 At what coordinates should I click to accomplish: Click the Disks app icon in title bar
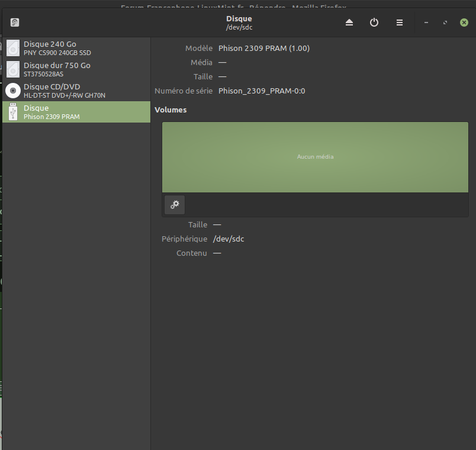pyautogui.click(x=15, y=22)
